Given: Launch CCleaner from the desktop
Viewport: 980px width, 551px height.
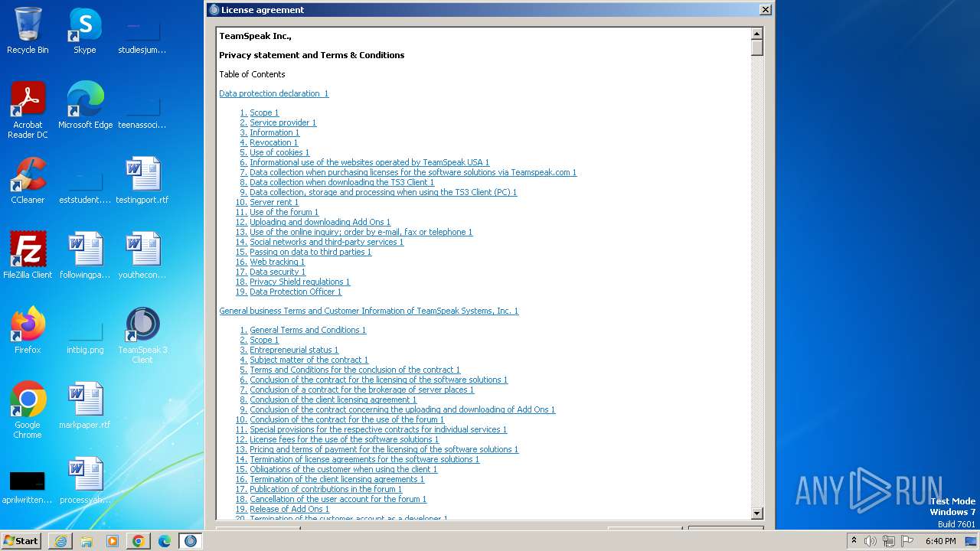Looking at the screenshot, I should click(28, 181).
